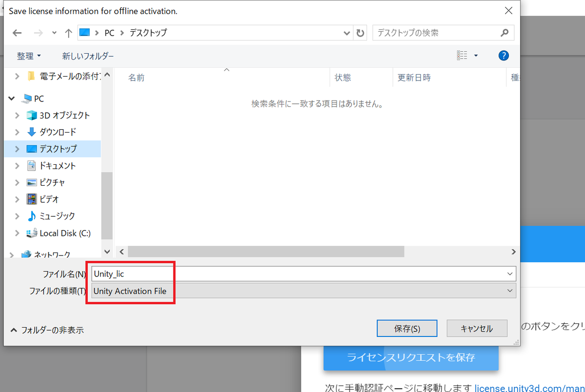The image size is (585, 392).
Task: Open the Help question mark icon
Action: (503, 55)
